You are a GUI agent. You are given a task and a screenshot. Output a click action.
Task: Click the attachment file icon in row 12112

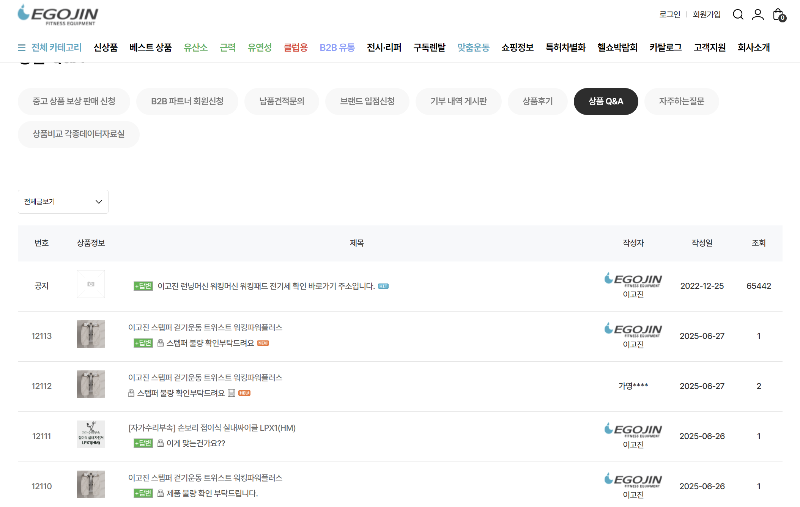click(x=231, y=393)
